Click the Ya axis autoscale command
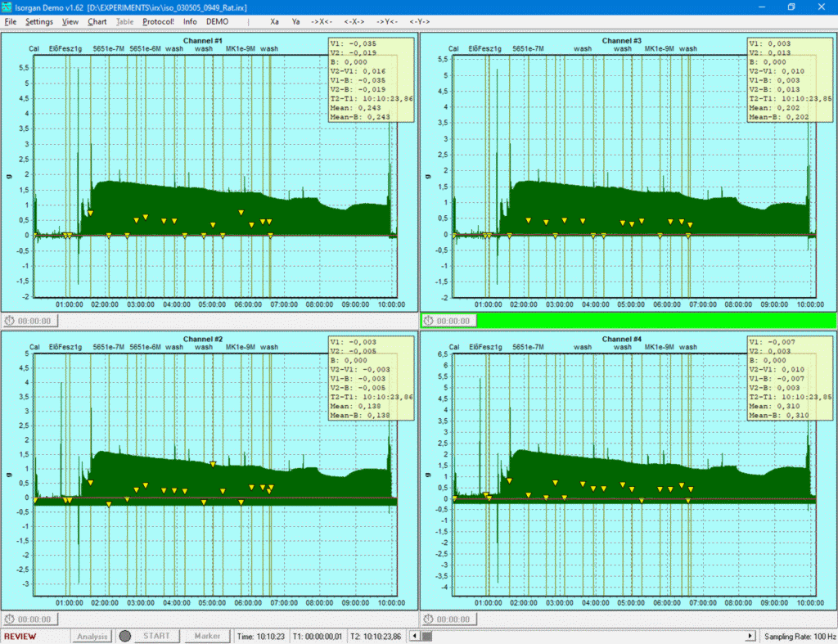Viewport: 838px width, 644px height. click(295, 22)
